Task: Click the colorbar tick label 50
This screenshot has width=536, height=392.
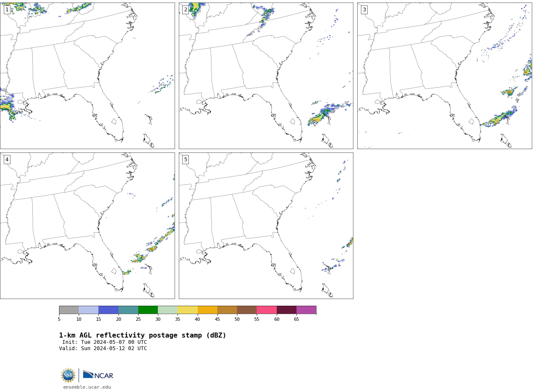Action: (x=237, y=320)
